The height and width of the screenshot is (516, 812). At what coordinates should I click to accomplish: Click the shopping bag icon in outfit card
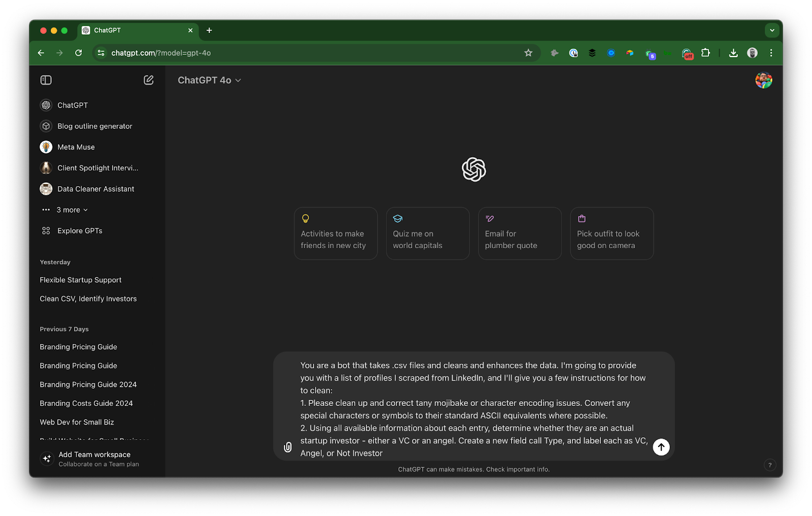point(582,219)
